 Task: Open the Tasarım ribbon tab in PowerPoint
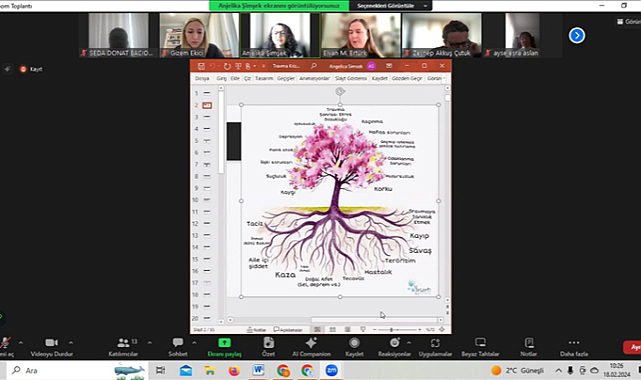[x=264, y=78]
